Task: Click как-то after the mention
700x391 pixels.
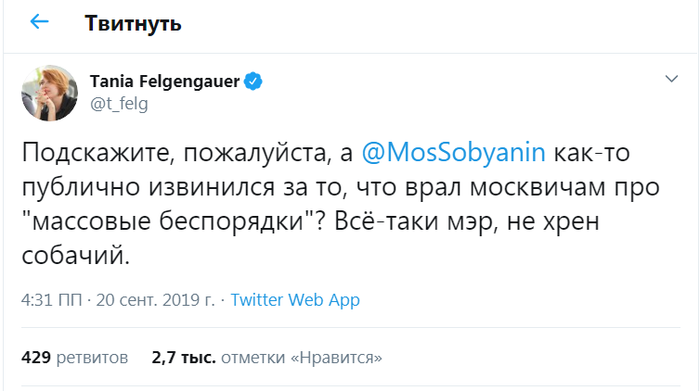Action: (592, 153)
